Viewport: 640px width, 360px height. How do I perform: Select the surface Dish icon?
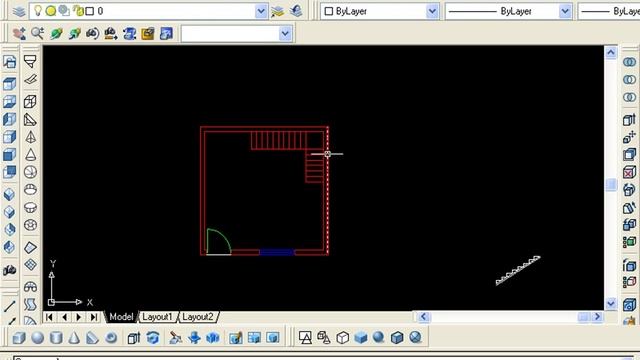(30, 207)
